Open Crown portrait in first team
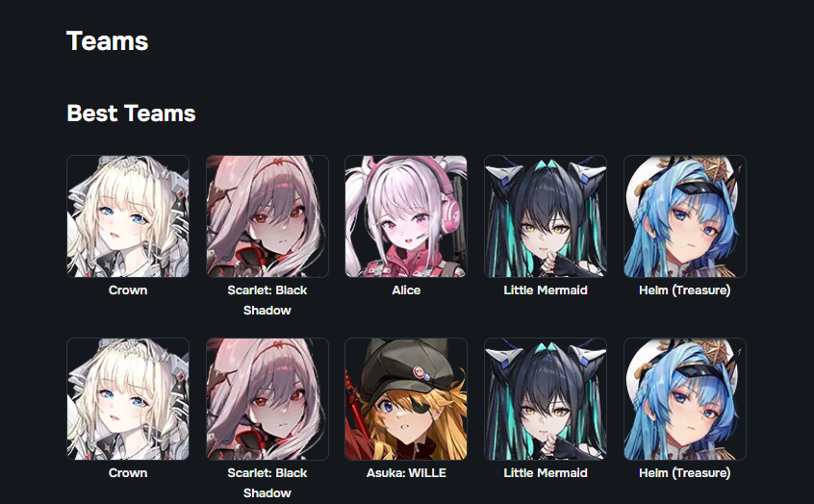814x504 pixels. coord(128,215)
